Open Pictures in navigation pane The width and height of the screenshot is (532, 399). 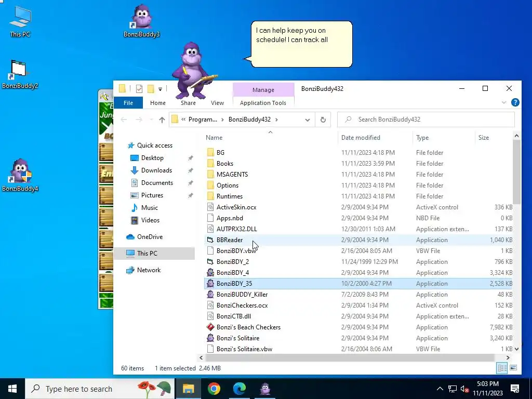(x=152, y=195)
